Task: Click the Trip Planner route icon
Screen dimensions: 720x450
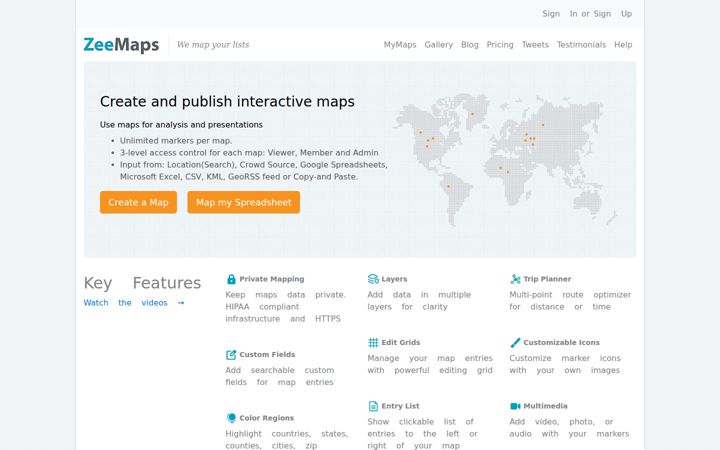Action: point(515,279)
